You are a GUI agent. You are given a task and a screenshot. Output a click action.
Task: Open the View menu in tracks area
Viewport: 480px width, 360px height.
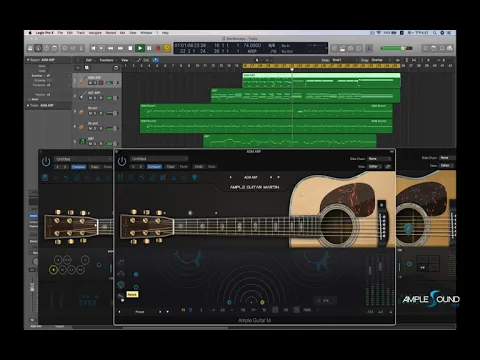tap(125, 60)
